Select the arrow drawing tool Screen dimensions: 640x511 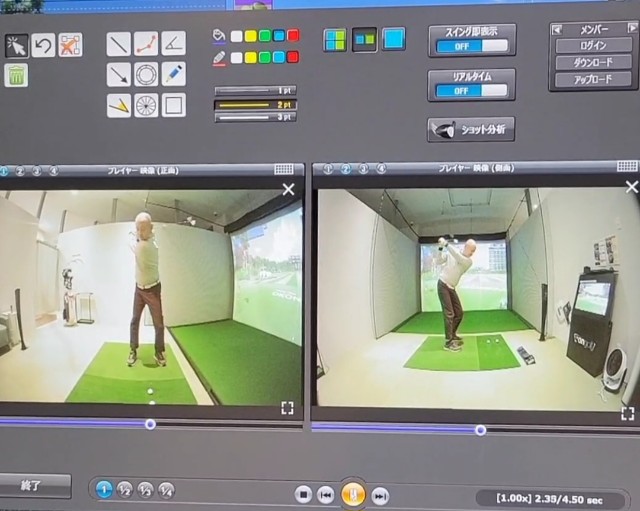pos(118,75)
